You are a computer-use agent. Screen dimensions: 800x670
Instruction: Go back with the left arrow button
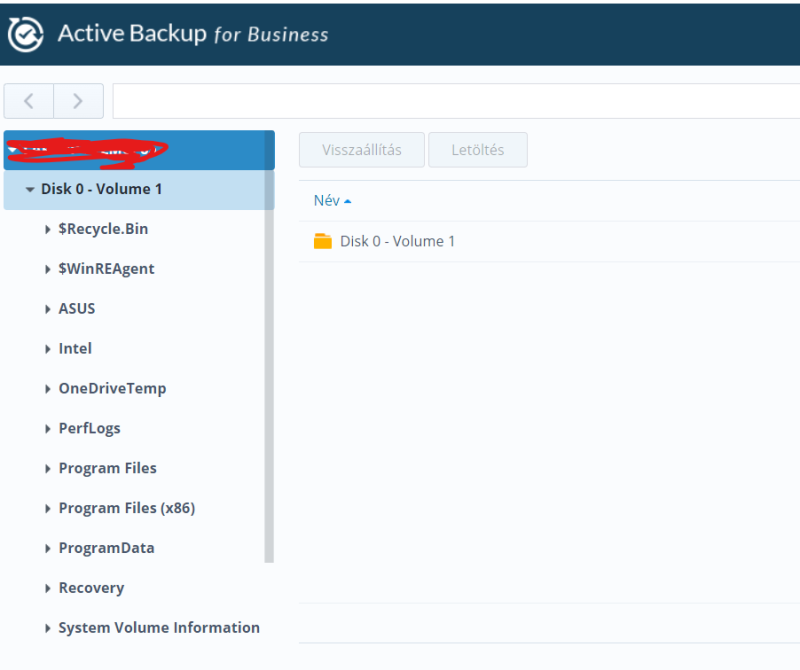click(x=29, y=101)
